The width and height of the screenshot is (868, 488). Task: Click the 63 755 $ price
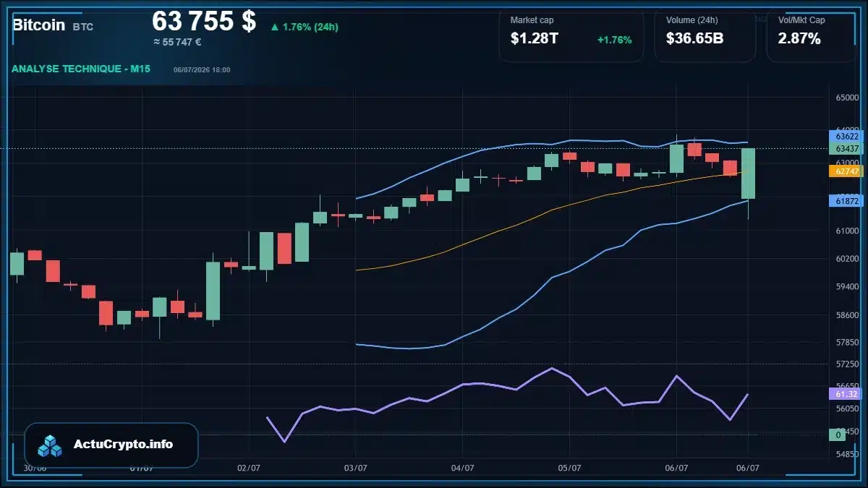point(204,20)
